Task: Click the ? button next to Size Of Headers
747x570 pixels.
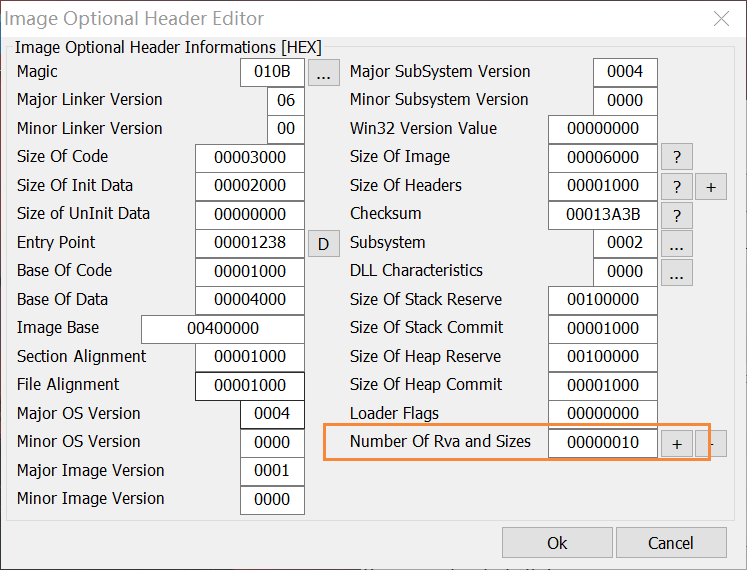Action: coord(676,186)
